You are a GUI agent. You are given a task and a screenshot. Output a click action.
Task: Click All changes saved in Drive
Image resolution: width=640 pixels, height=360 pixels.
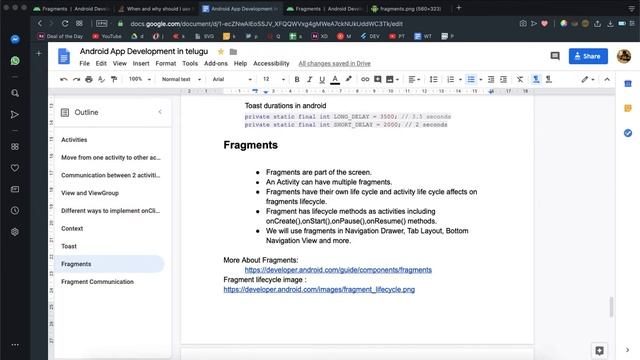(334, 63)
